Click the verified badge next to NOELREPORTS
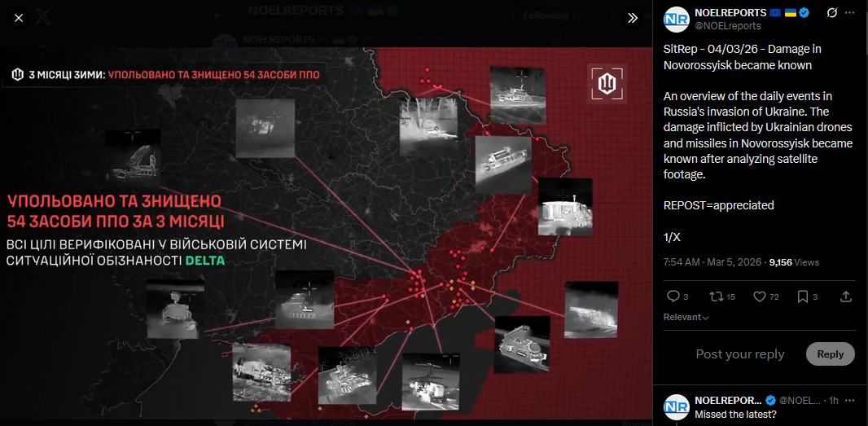The height and width of the screenshot is (426, 868). [x=804, y=13]
